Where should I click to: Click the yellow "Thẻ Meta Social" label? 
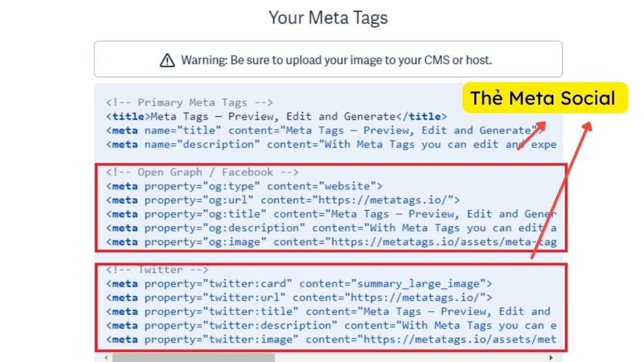[x=545, y=97]
